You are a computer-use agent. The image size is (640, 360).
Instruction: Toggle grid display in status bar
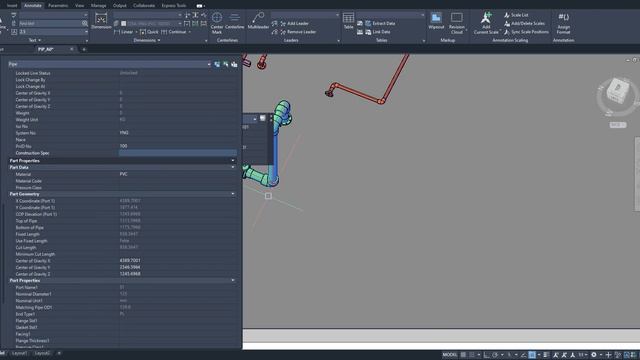(463, 355)
